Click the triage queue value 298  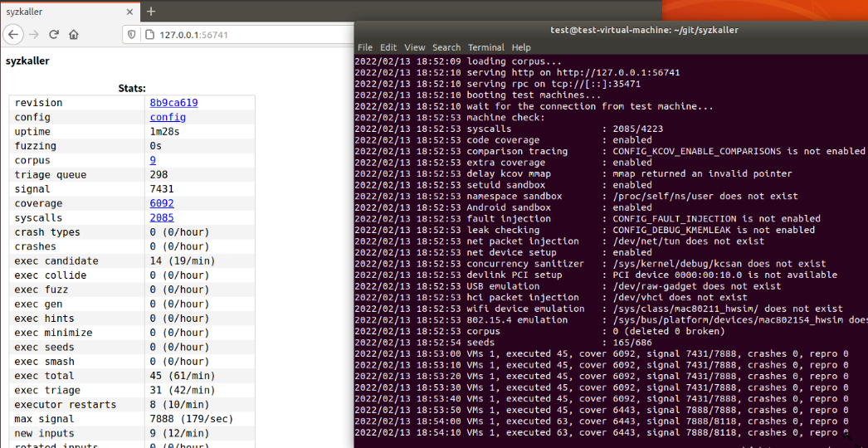pyautogui.click(x=158, y=175)
